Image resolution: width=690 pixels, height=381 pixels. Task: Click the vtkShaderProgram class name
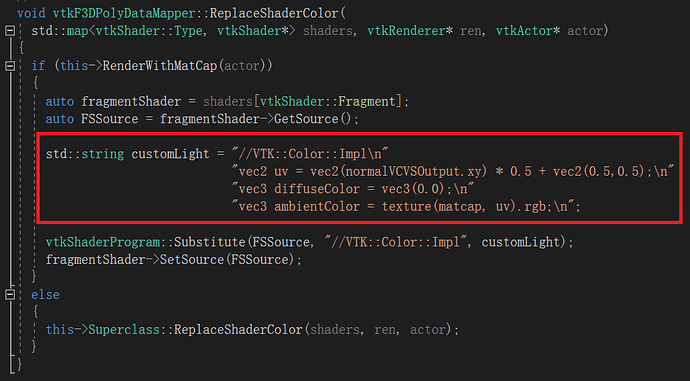click(x=103, y=242)
